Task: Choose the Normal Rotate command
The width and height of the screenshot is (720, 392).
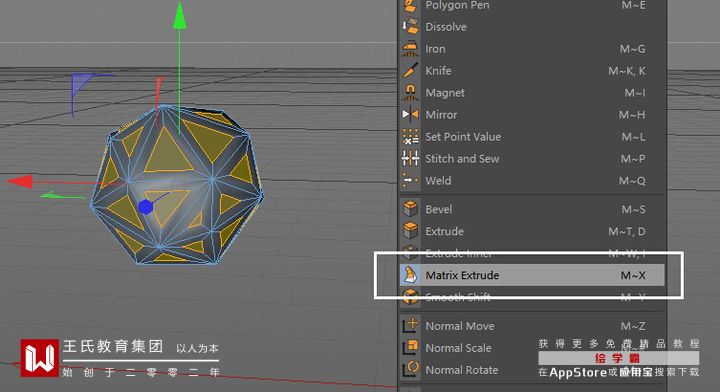Action: point(533,370)
